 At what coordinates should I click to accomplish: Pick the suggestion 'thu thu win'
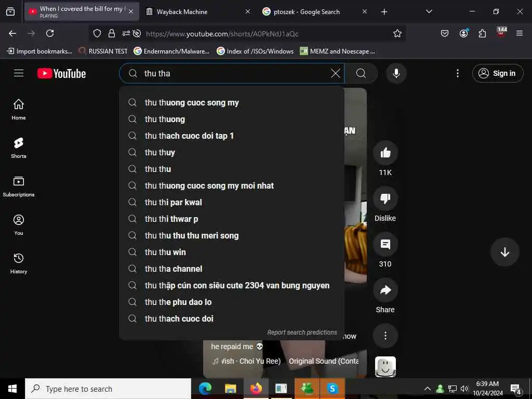(x=231, y=252)
